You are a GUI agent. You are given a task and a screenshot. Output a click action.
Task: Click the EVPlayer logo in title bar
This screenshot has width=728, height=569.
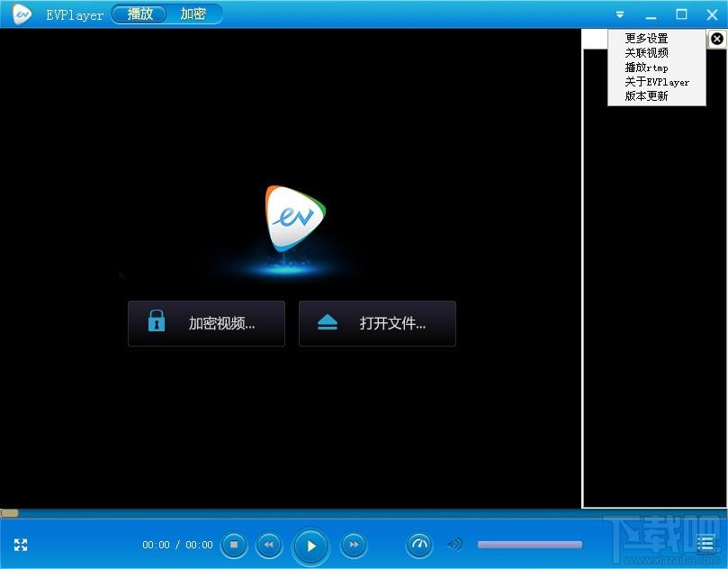[22, 14]
